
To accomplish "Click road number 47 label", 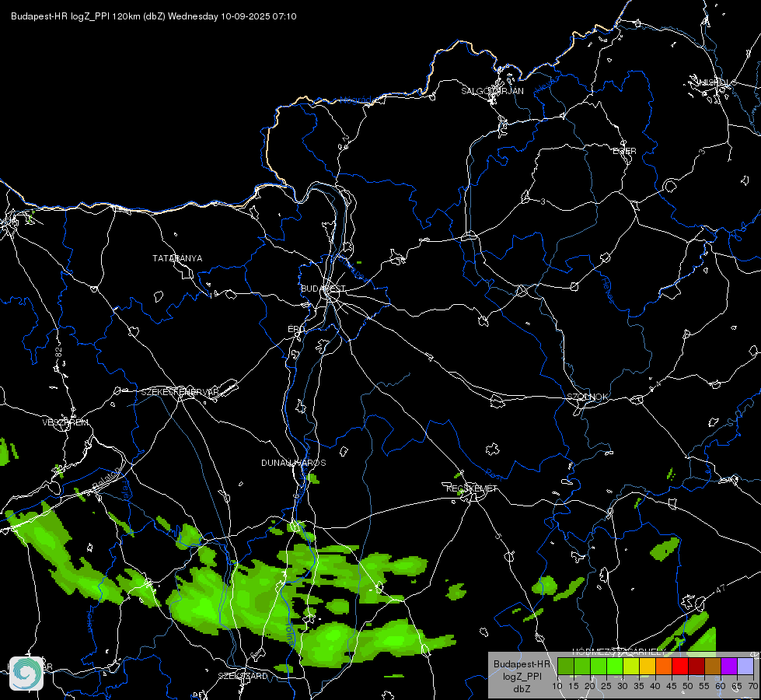I will pyautogui.click(x=721, y=589).
